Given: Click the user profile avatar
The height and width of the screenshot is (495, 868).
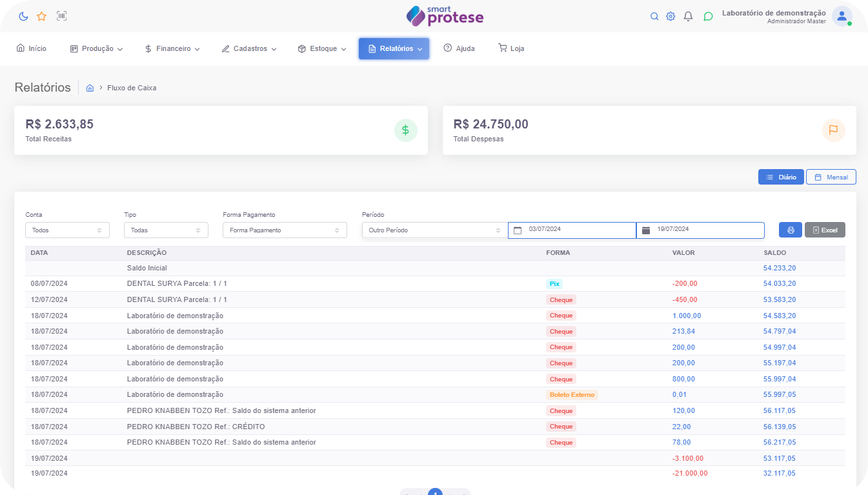Looking at the screenshot, I should click(842, 16).
